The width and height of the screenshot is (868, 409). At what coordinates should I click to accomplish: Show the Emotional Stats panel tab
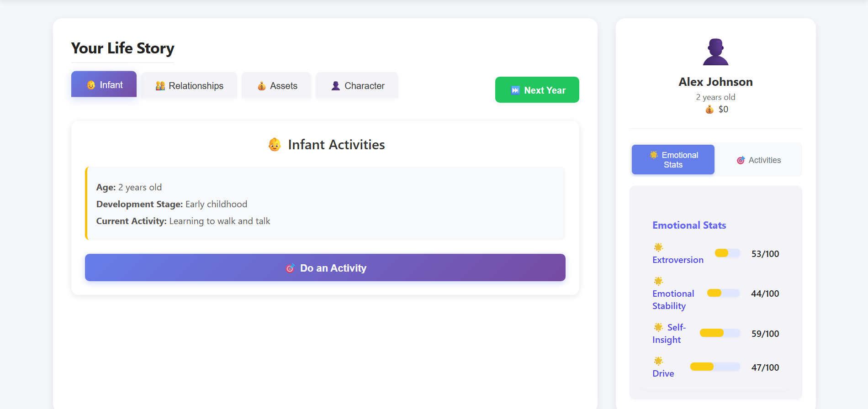pos(673,160)
